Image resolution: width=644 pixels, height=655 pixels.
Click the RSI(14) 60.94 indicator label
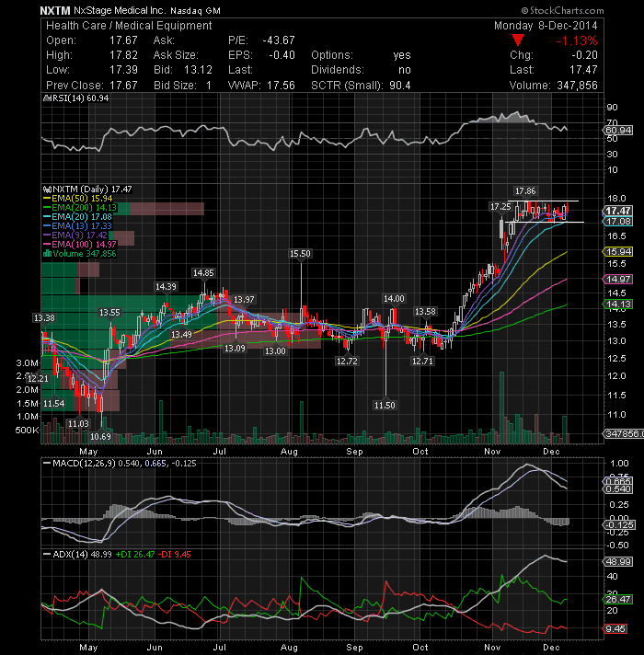pyautogui.click(x=76, y=98)
